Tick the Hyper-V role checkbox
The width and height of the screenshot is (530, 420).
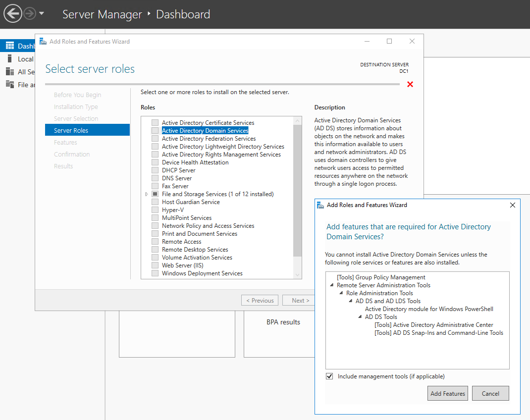point(155,210)
